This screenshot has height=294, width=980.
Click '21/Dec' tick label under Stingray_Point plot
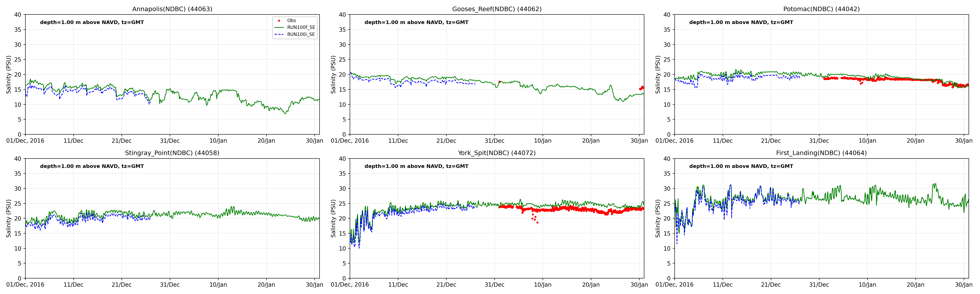[x=122, y=285]
